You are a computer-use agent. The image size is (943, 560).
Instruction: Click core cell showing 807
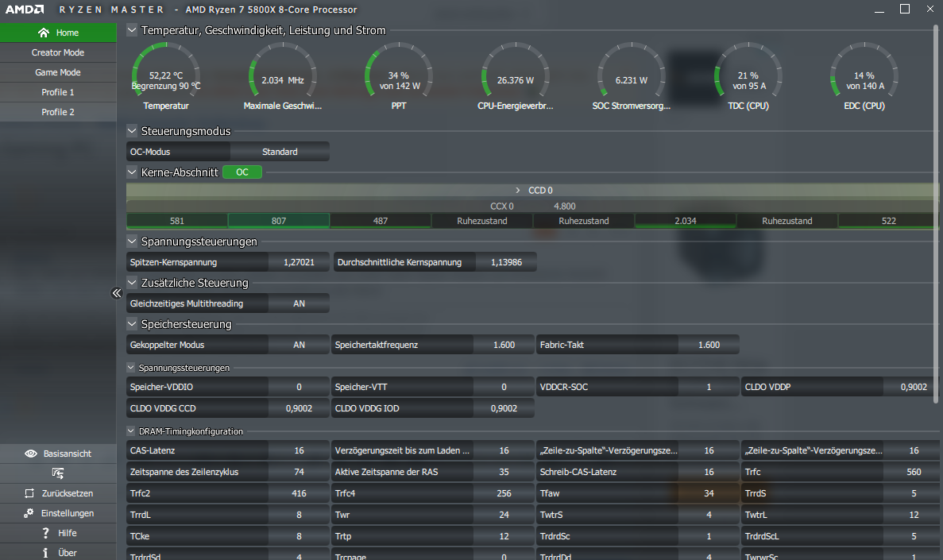click(x=278, y=221)
